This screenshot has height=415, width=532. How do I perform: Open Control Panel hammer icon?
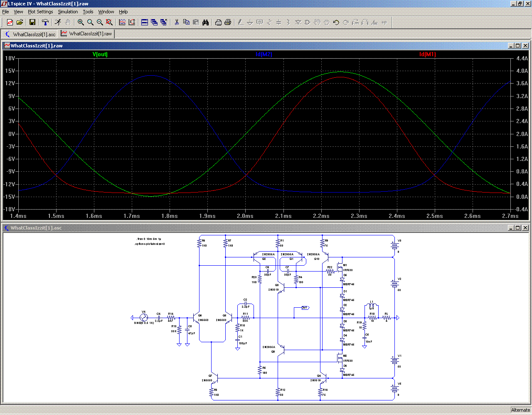click(45, 22)
